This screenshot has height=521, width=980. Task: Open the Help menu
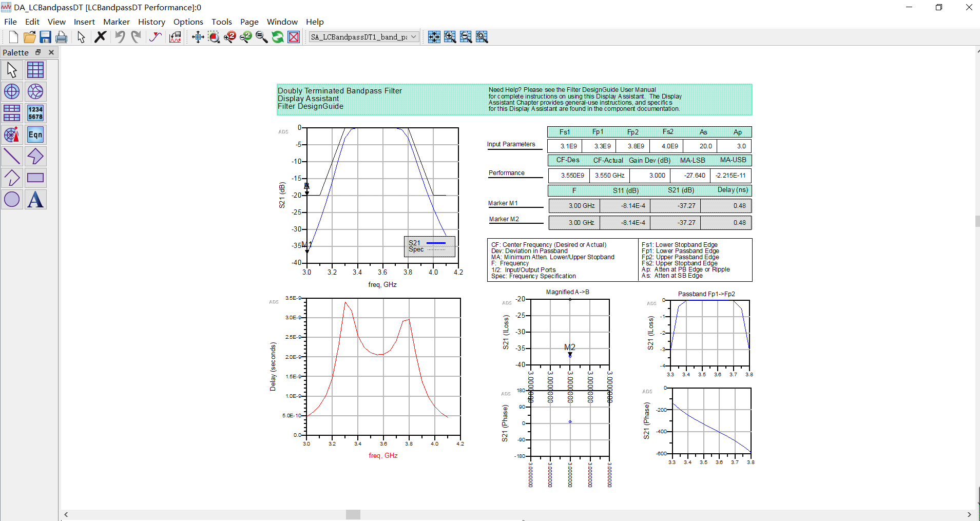[x=315, y=22]
